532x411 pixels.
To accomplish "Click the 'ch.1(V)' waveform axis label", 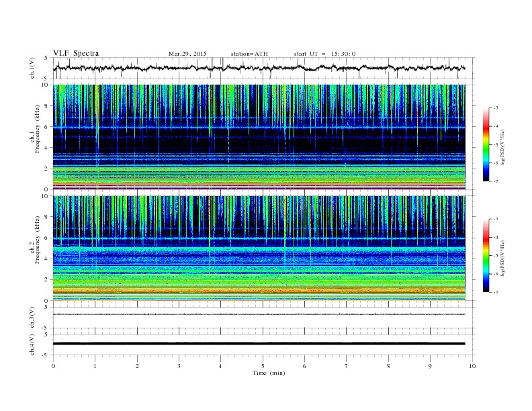I will (32, 68).
